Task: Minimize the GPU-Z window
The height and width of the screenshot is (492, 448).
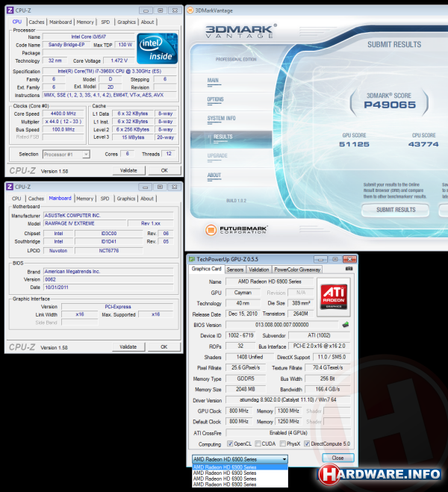Action: 320,259
